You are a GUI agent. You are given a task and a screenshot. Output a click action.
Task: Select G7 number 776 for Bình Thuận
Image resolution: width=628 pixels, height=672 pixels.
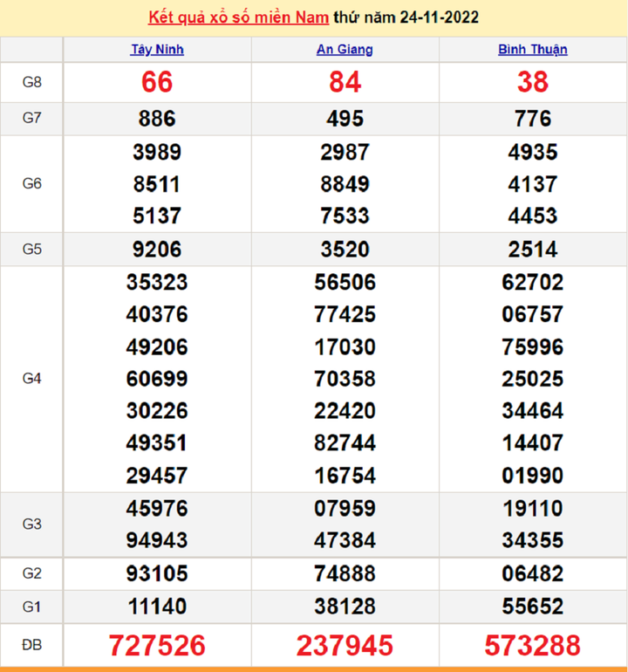pos(532,119)
